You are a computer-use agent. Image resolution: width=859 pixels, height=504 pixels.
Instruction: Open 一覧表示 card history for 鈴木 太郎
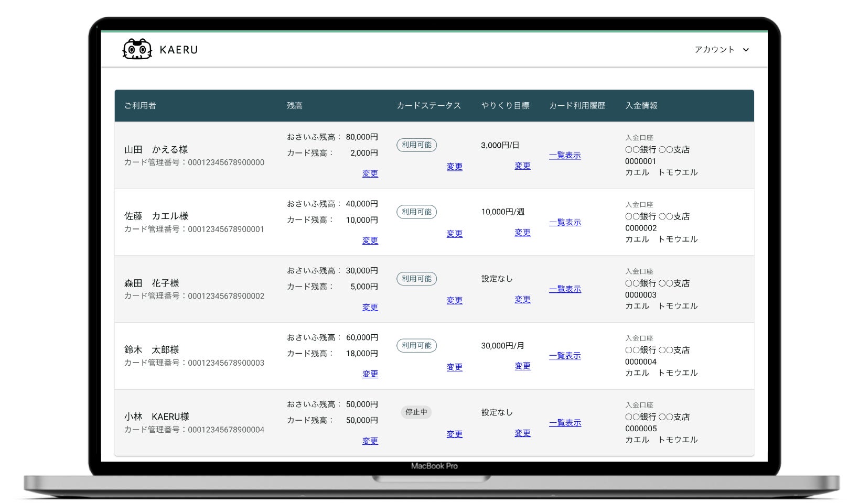(565, 356)
